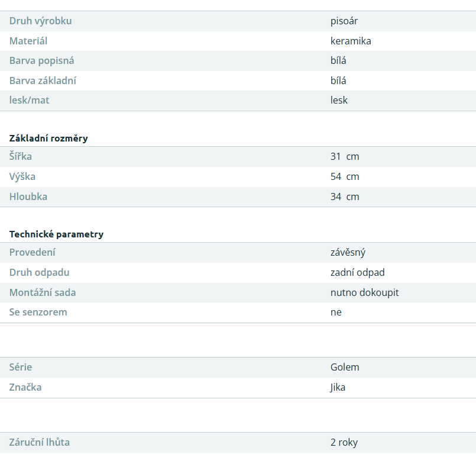This screenshot has width=476, height=454.
Task: Select the "2 roky" warranty value
Action: [x=344, y=443]
